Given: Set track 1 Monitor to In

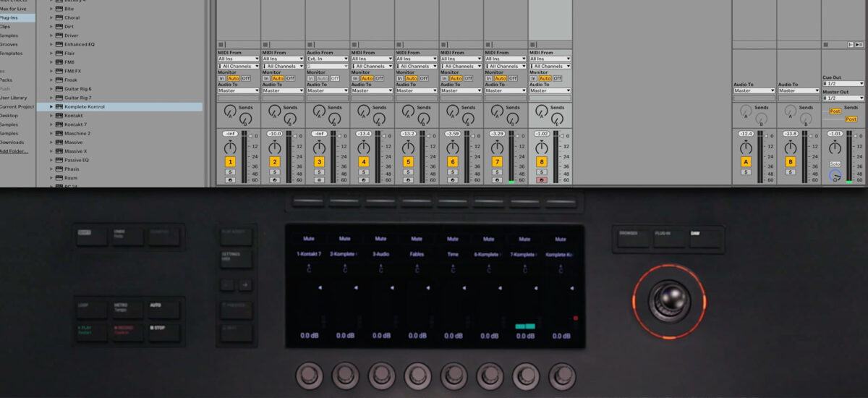Looking at the screenshot, I should tap(221, 78).
